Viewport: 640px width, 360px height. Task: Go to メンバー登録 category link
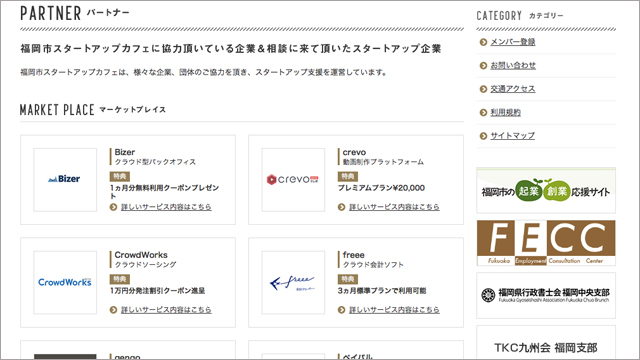[x=513, y=42]
